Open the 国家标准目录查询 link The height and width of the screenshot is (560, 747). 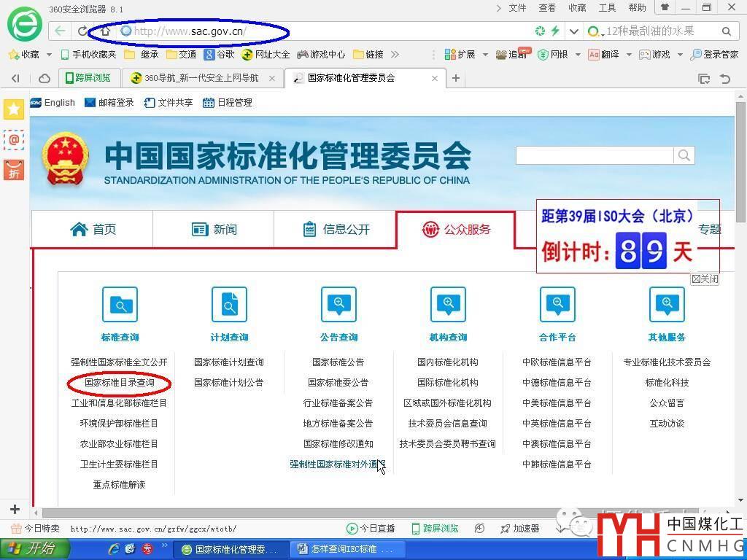click(120, 383)
